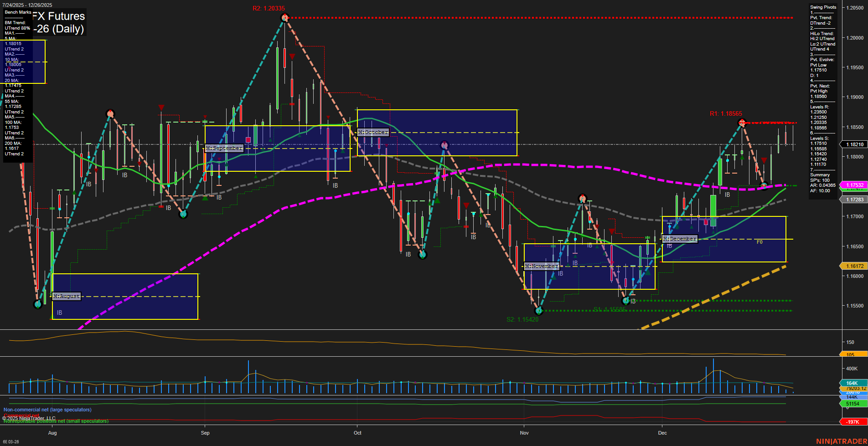Click the M:December range label
This screenshot has width=868, height=446.
(x=680, y=238)
